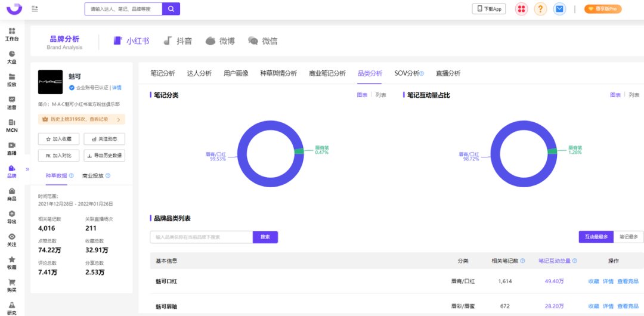Image resolution: width=644 pixels, height=316 pixels.
Task: Open 工作台 in the left sidebar
Action: [12, 35]
